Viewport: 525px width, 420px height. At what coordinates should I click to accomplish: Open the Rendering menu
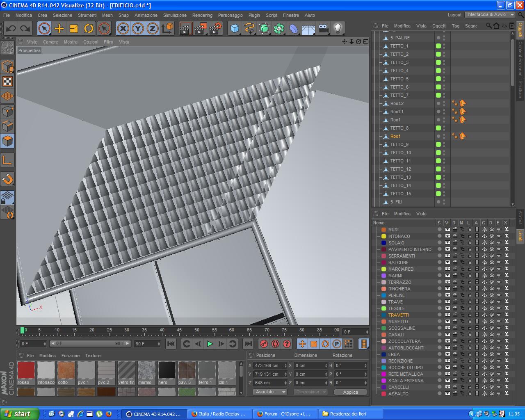(202, 15)
